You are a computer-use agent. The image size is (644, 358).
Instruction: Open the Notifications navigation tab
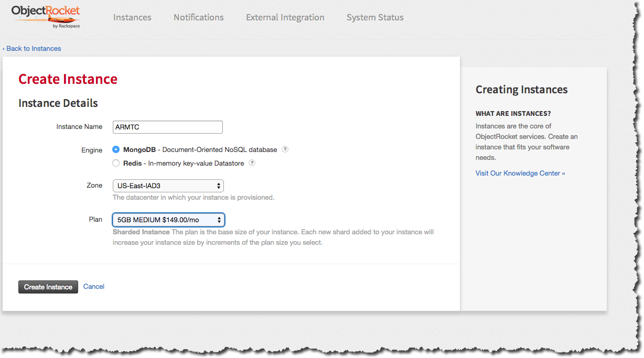tap(199, 17)
